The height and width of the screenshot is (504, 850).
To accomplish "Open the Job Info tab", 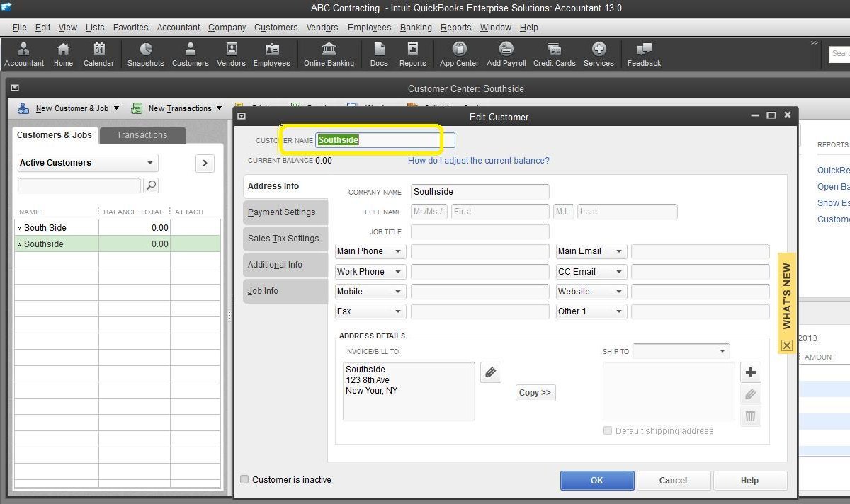I will [x=285, y=291].
